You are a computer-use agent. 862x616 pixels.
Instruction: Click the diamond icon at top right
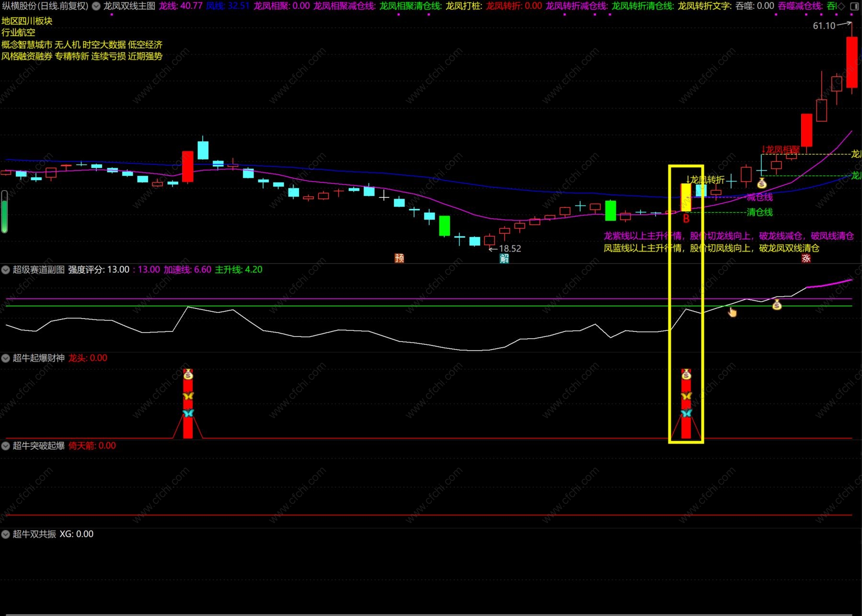click(x=841, y=6)
